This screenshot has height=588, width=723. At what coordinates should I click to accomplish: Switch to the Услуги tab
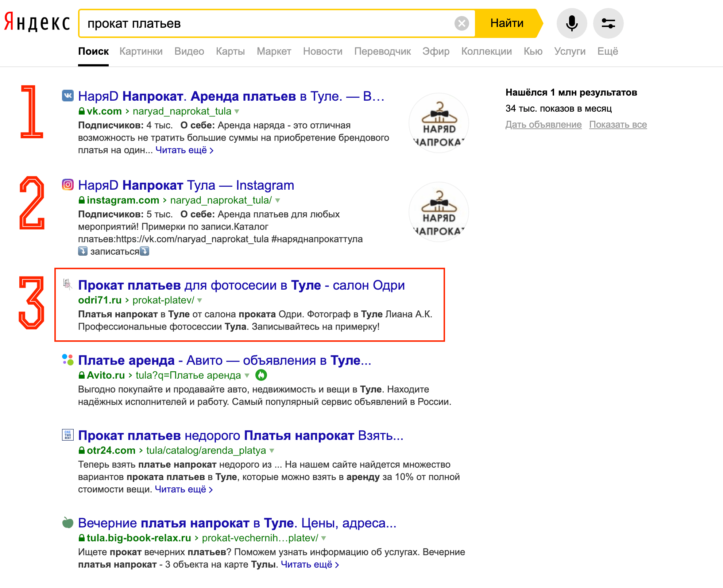click(570, 51)
